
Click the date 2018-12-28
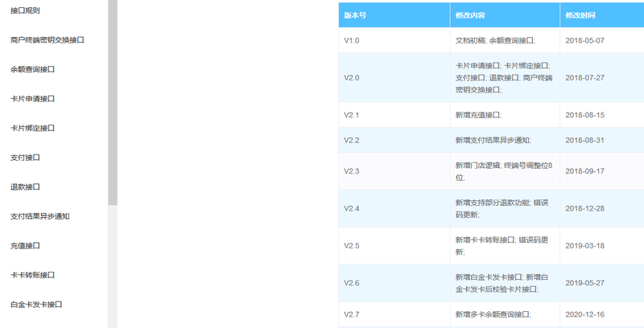tap(585, 208)
